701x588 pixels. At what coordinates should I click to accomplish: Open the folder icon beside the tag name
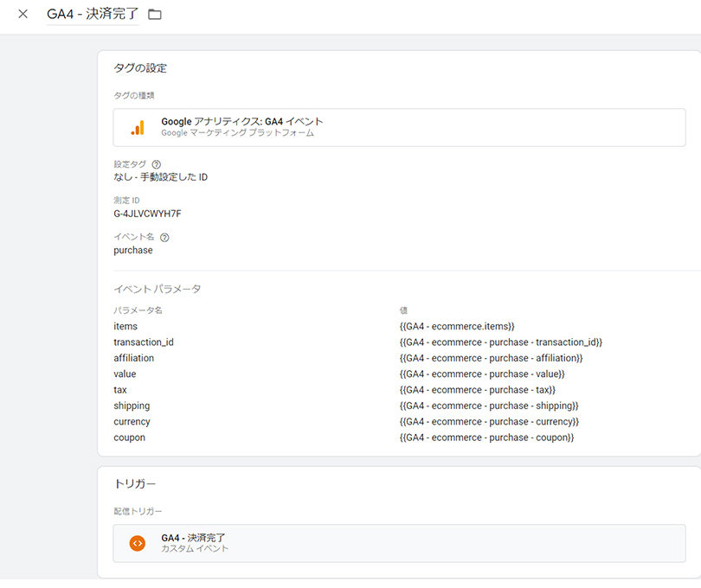(x=155, y=15)
